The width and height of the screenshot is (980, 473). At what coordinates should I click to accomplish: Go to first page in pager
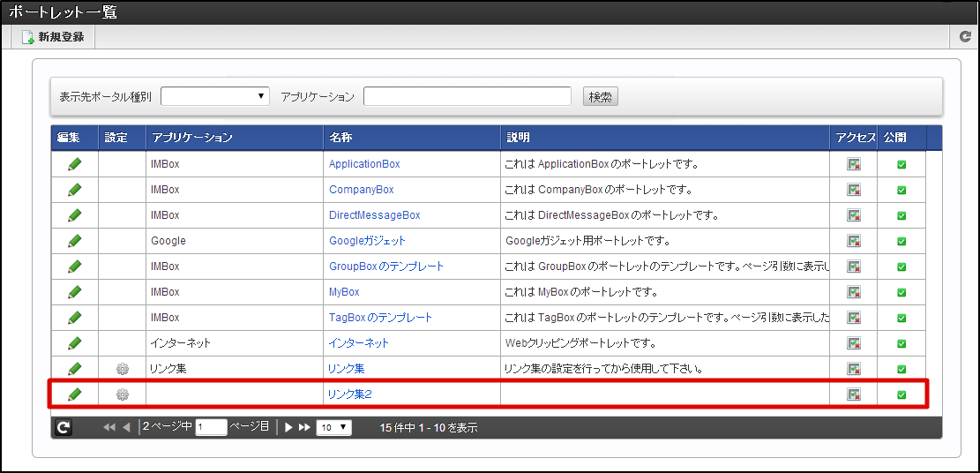click(x=109, y=427)
